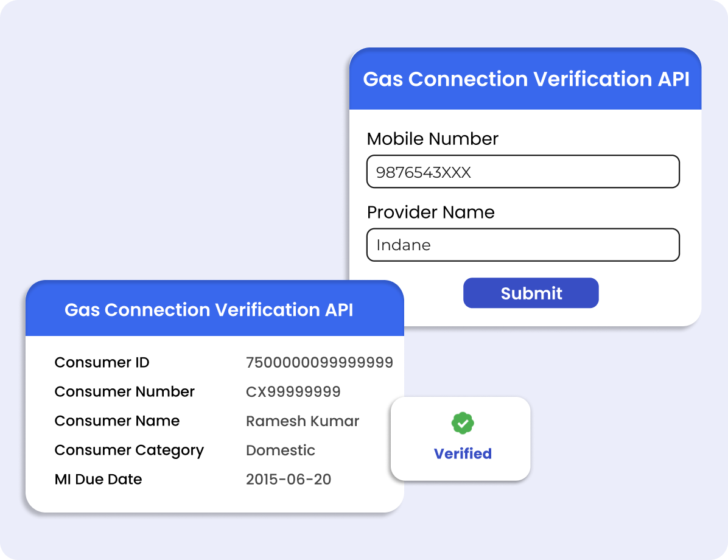Select the Verified label text
This screenshot has height=560, width=728.
tap(463, 453)
